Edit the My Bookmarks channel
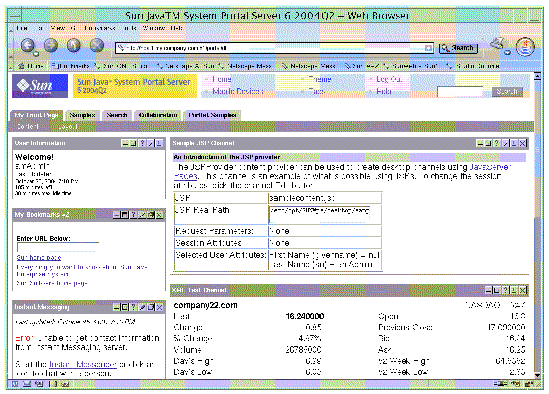Image resolution: width=549 pixels, height=394 pixels. click(x=142, y=215)
